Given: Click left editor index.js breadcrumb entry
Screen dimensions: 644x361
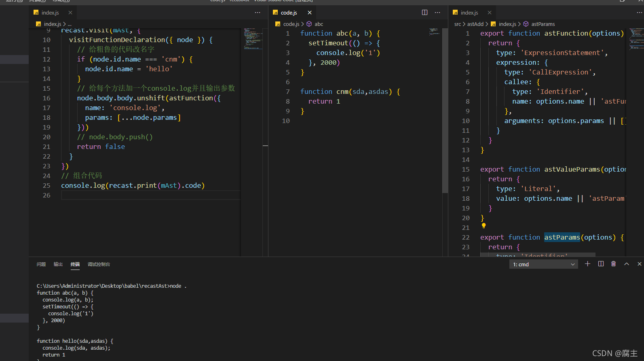Looking at the screenshot, I should 53,24.
